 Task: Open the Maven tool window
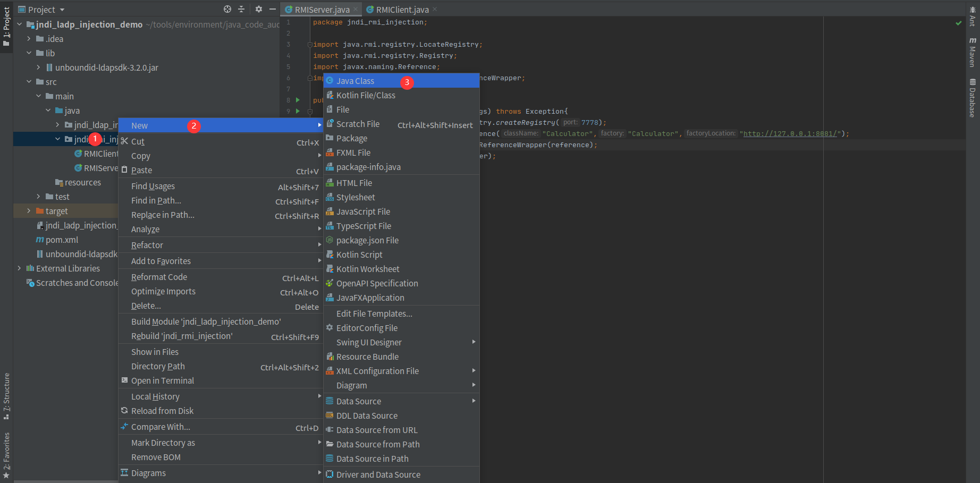(x=973, y=52)
